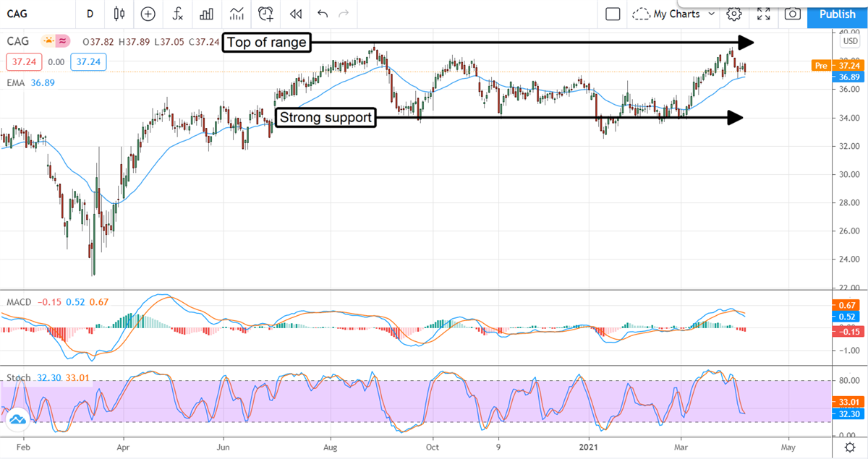Take a chart snapshot with camera icon
Viewport: 868px width, 459px height.
coord(793,14)
